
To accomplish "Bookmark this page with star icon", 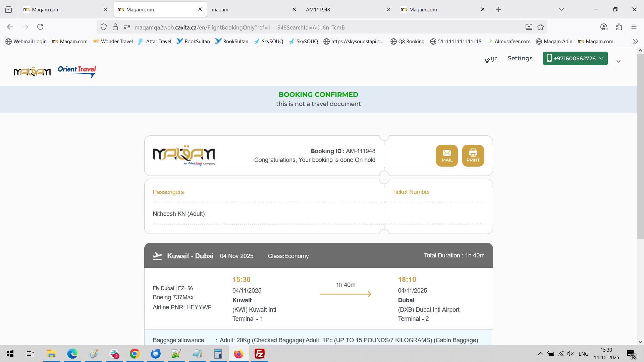I will [541, 27].
